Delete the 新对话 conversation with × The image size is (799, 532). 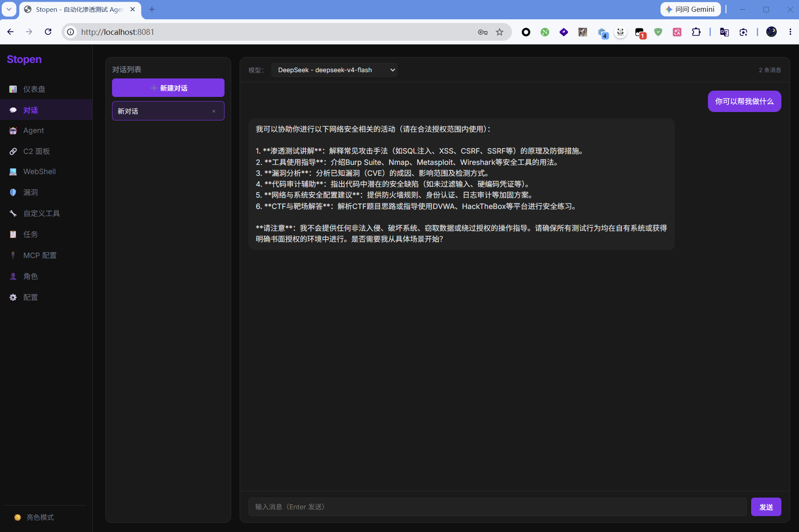[214, 111]
